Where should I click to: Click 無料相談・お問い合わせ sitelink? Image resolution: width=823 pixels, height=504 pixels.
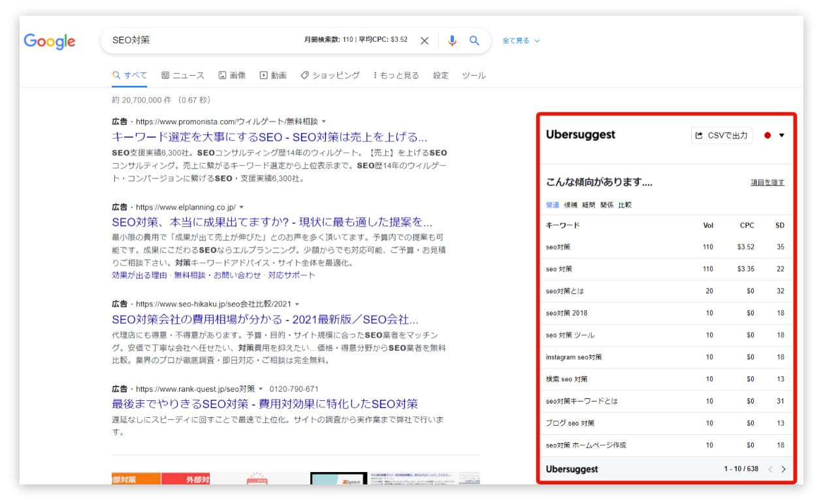pos(218,275)
